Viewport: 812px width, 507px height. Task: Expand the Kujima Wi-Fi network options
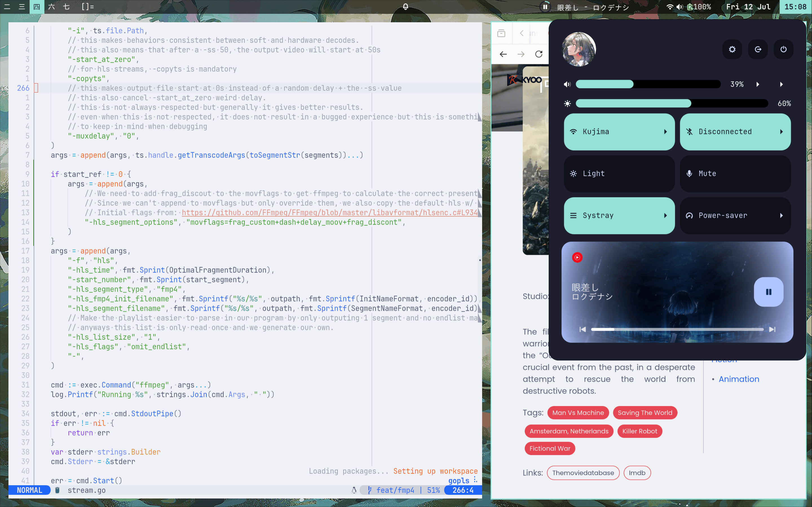(x=665, y=131)
